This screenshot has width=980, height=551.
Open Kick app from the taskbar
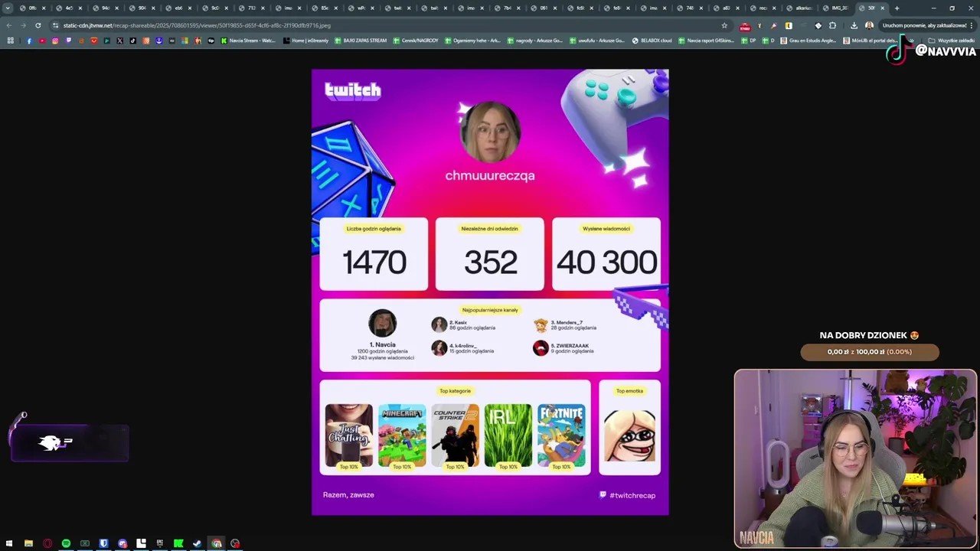[178, 543]
